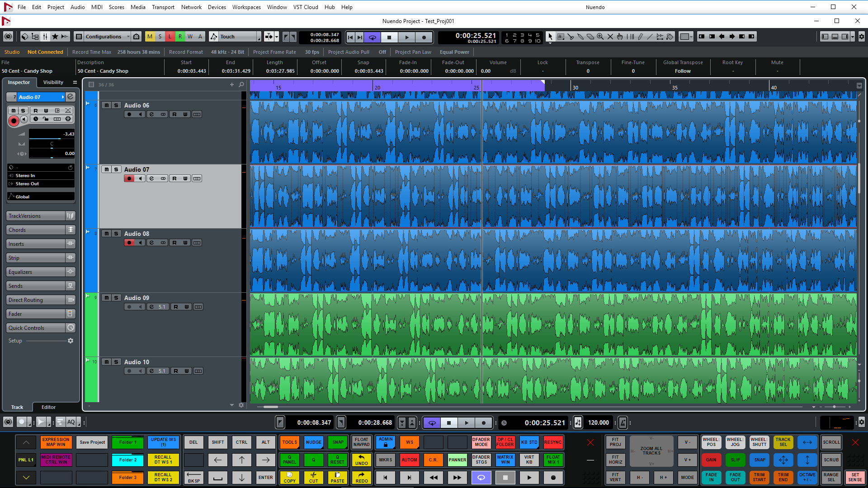
Task: Click the Audio 07 pan control in Inspector
Action: 52,144
